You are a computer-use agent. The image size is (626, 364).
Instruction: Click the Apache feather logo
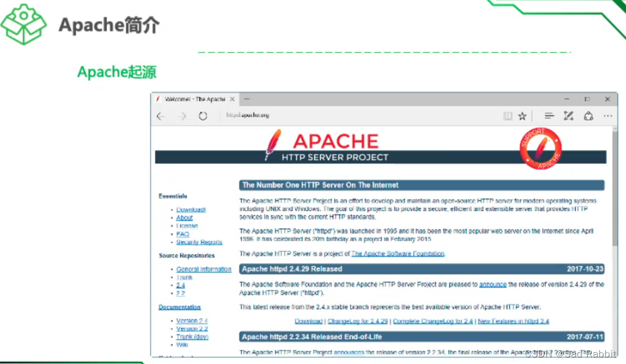(273, 144)
